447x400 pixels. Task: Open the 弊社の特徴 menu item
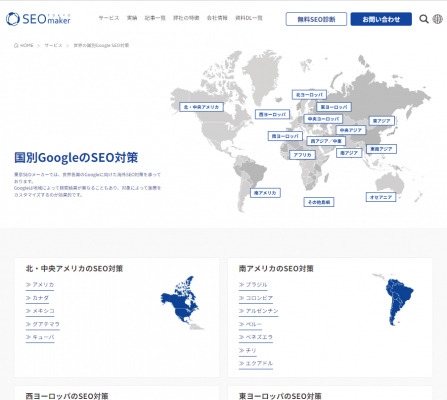186,18
